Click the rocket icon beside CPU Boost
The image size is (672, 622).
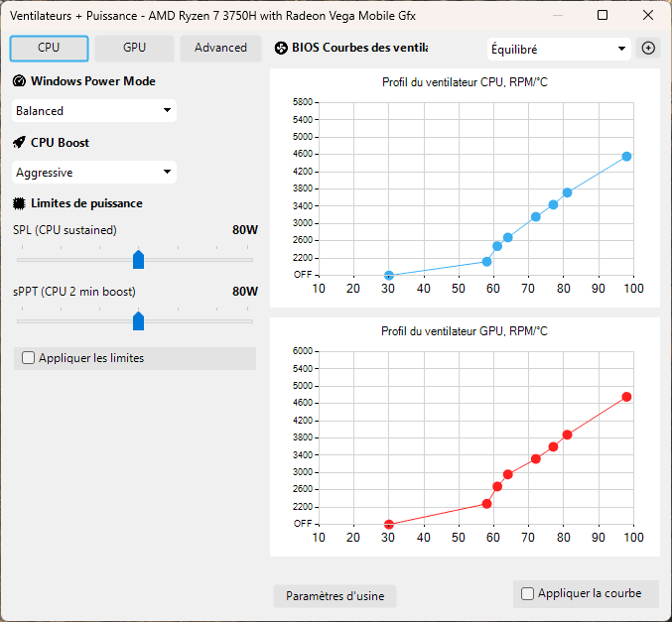[x=19, y=142]
